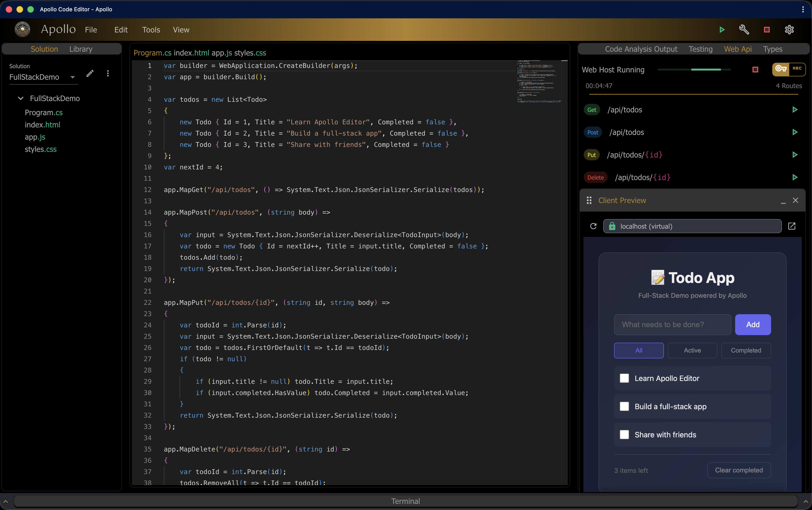Run the Delete /api/todos/{id} route
Viewport: 812px width, 510px height.
pos(795,177)
